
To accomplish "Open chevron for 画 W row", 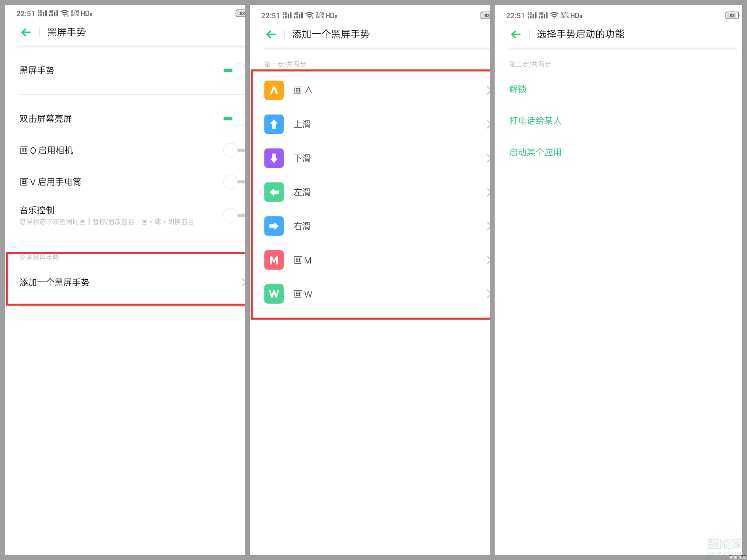I will tap(488, 294).
